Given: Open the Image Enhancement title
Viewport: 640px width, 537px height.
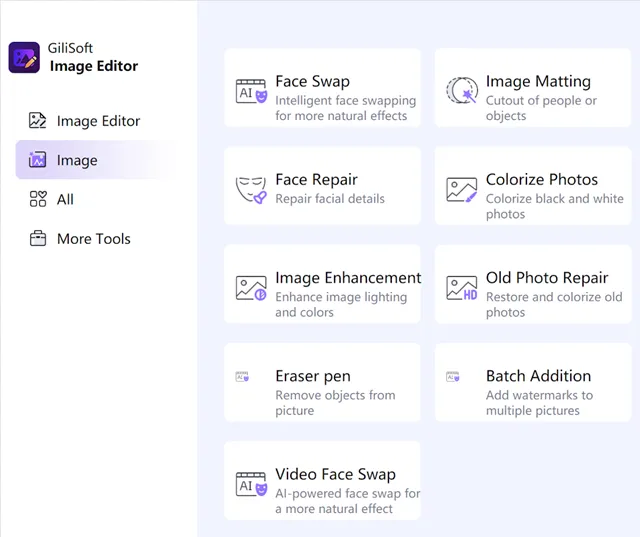Looking at the screenshot, I should tap(348, 277).
